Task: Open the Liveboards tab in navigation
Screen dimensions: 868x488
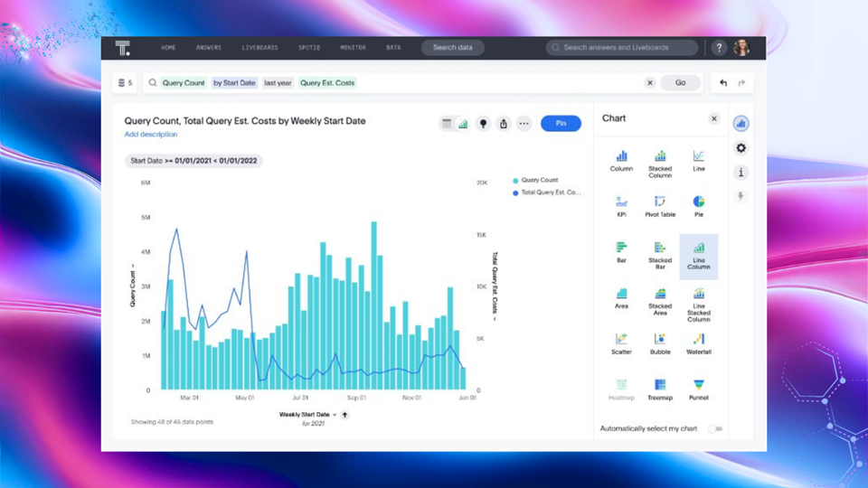Action: (x=259, y=48)
